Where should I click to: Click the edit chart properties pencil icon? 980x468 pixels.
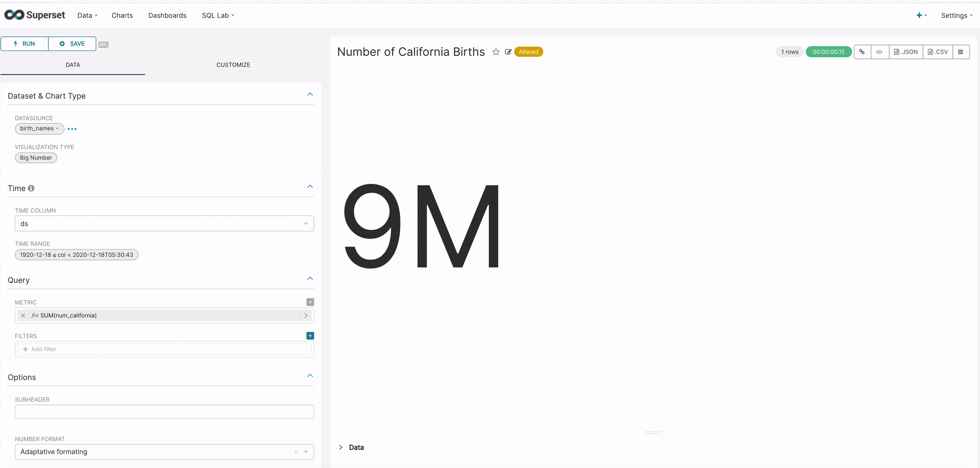coord(508,52)
